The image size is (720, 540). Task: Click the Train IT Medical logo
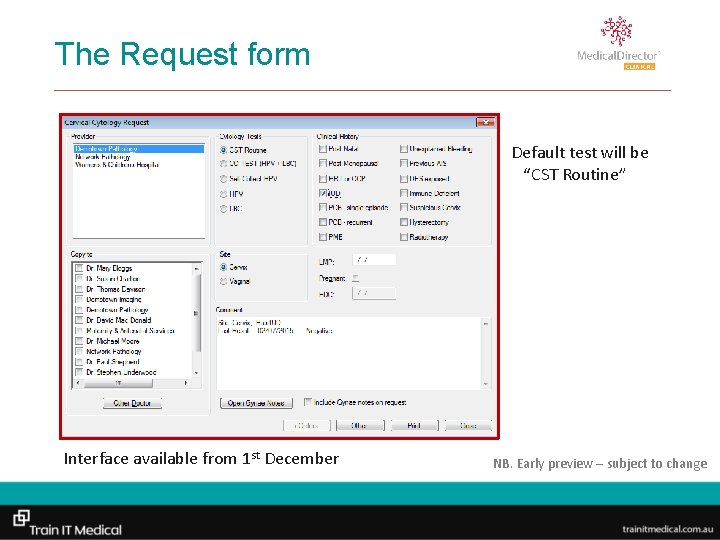point(67,523)
